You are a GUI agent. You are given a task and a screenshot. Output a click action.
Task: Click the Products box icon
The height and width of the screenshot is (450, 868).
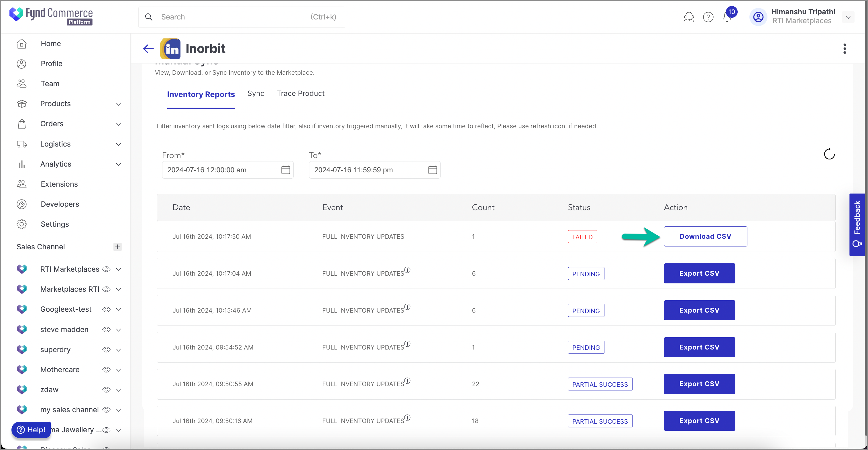(x=21, y=104)
